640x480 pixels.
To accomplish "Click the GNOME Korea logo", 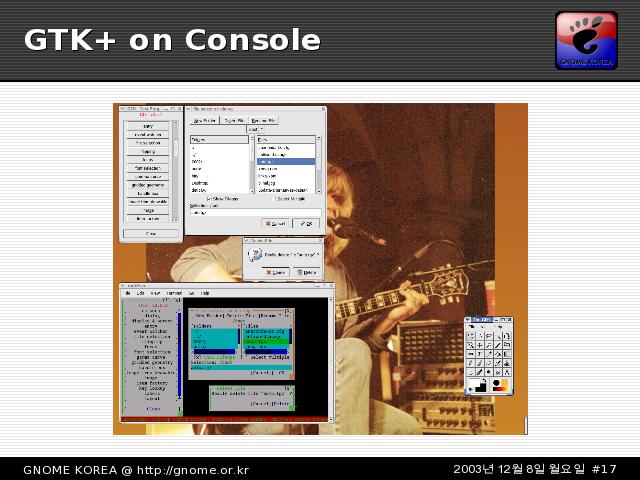I will pos(587,40).
